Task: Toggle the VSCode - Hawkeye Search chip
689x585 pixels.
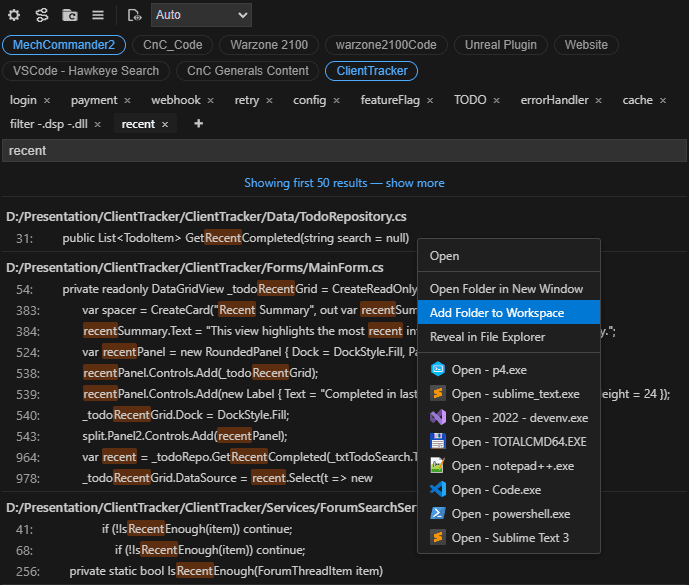Action: pyautogui.click(x=86, y=71)
